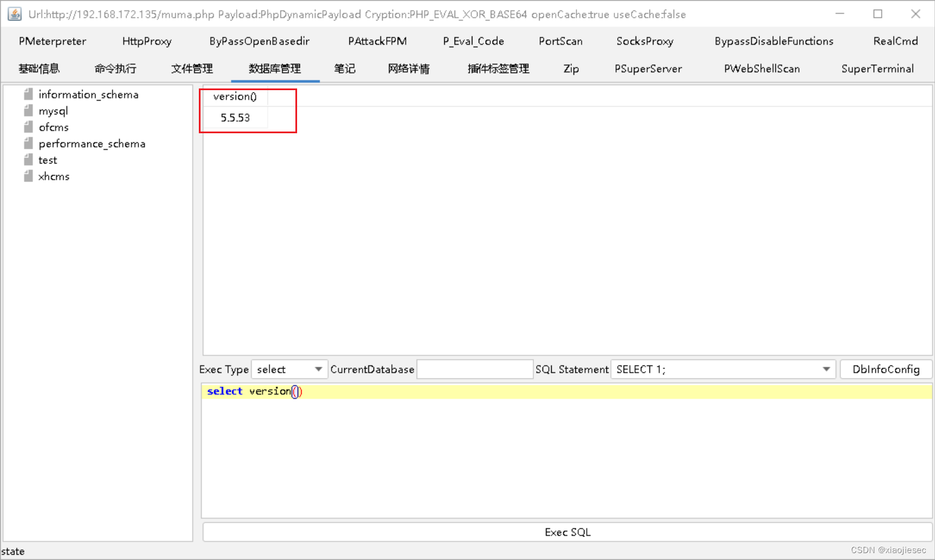Image resolution: width=935 pixels, height=560 pixels.
Task: Click the mysql database icon
Action: tap(28, 111)
